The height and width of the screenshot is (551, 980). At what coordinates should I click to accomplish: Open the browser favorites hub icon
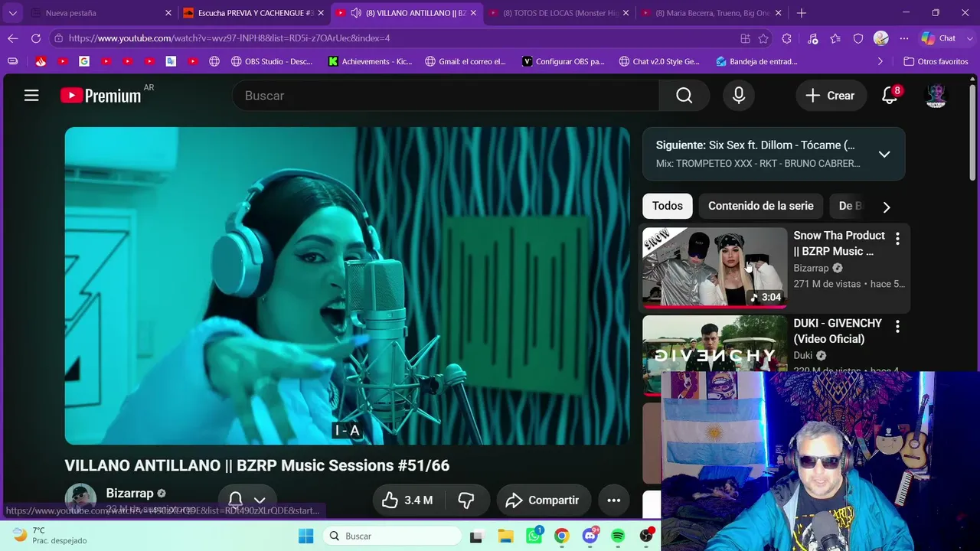pyautogui.click(x=835, y=38)
